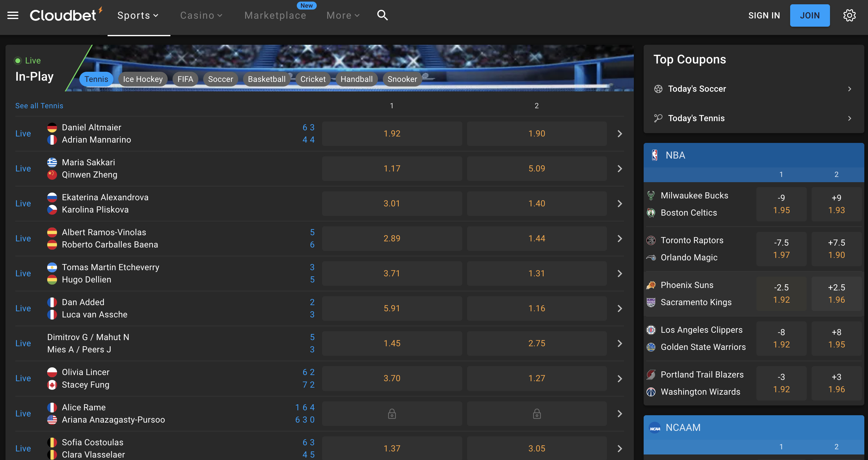The width and height of the screenshot is (868, 460).
Task: Click the locked odds 2 for Ariana Anazagasty-Pursoo
Action: [537, 414]
